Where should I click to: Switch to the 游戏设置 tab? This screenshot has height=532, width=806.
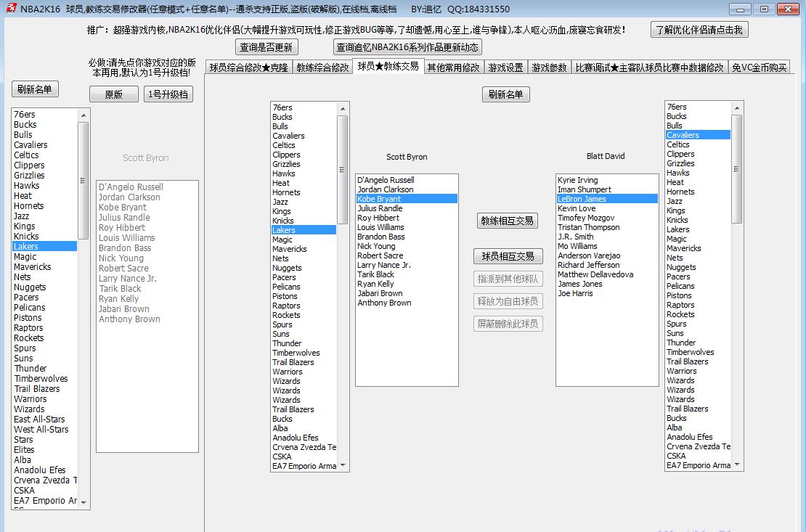pyautogui.click(x=505, y=67)
